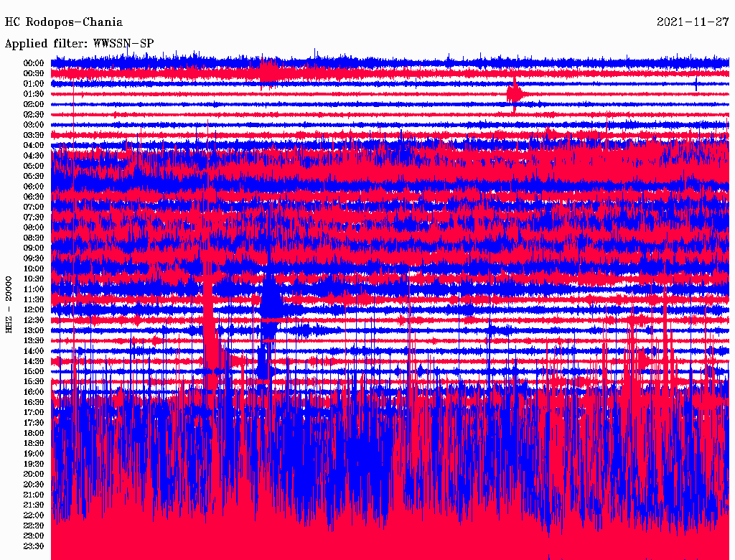Click the 06:00 time label
The image size is (735, 560).
click(34, 187)
